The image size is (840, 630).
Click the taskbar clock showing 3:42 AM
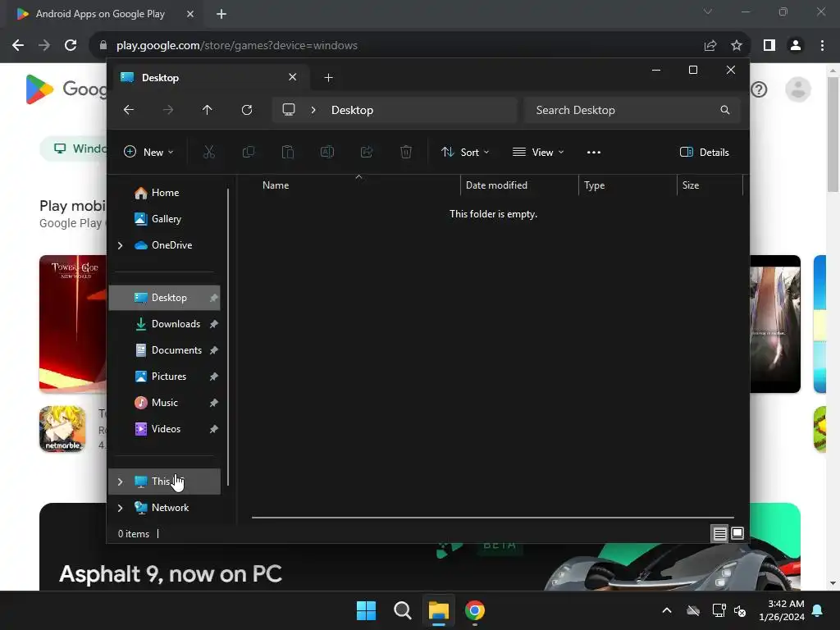pos(782,610)
